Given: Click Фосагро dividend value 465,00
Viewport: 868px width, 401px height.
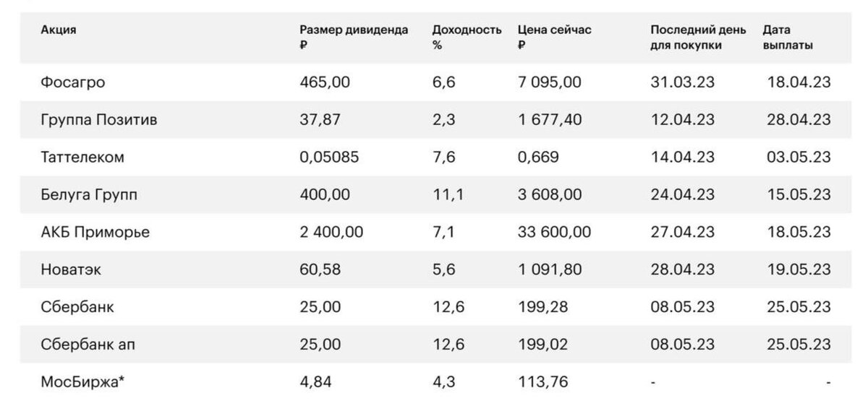Looking at the screenshot, I should point(325,82).
